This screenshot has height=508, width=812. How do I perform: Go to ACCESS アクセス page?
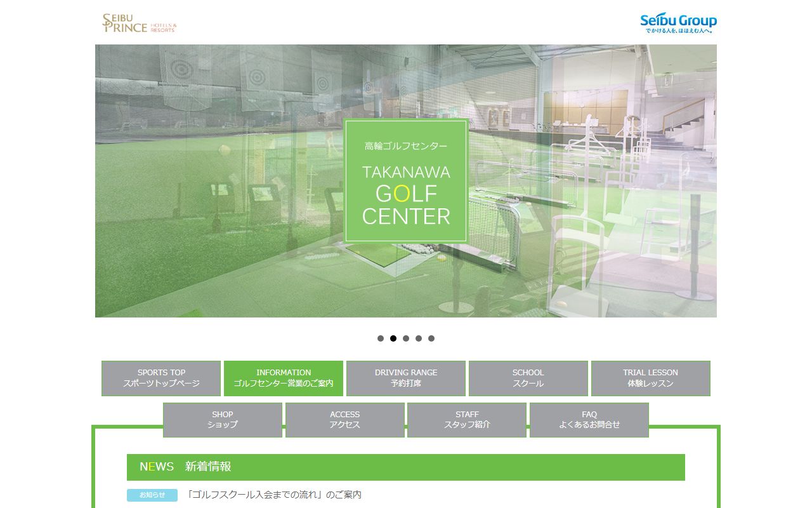coord(345,420)
